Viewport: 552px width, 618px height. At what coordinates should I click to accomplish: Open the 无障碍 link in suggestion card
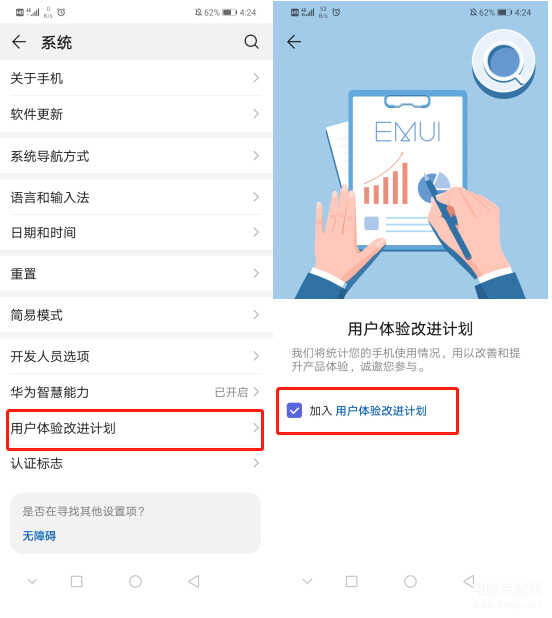[39, 536]
